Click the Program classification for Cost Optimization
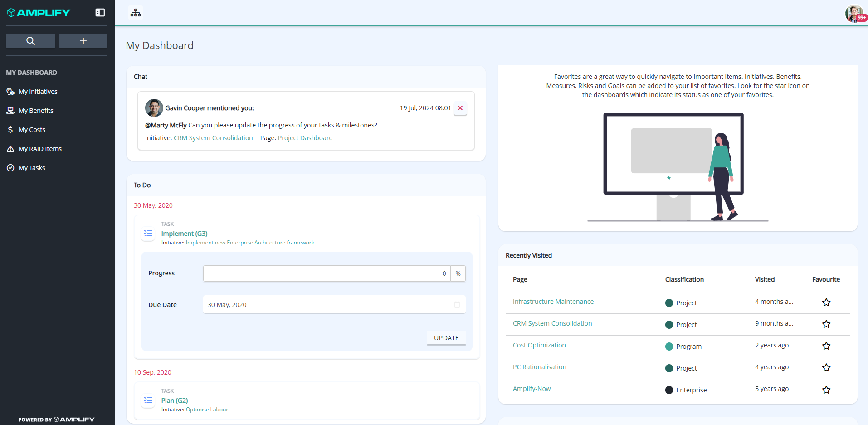 point(683,347)
